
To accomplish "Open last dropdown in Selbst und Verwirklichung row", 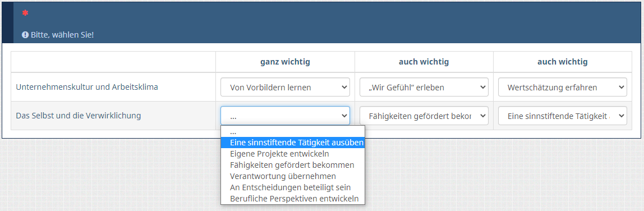I will tap(562, 116).
